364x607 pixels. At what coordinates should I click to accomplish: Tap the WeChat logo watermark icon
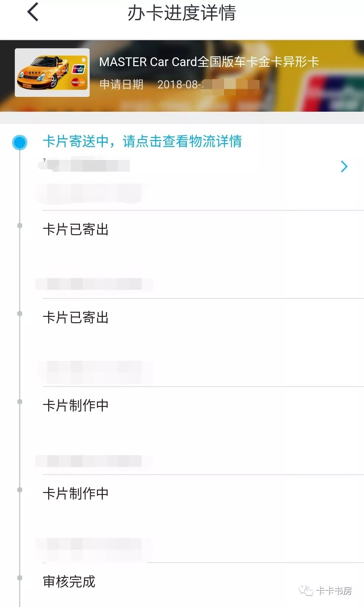(x=306, y=590)
